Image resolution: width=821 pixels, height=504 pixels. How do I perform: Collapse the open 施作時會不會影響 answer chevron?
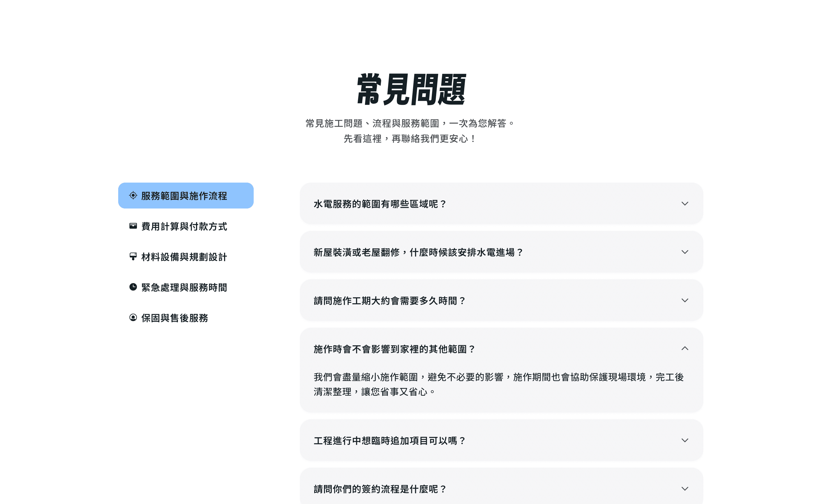[684, 348]
